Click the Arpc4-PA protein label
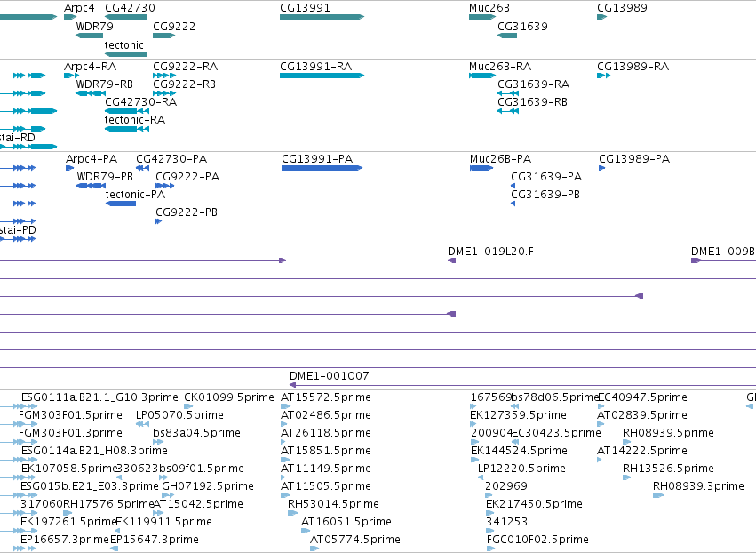Viewport: 756px width, 553px height. point(92,159)
